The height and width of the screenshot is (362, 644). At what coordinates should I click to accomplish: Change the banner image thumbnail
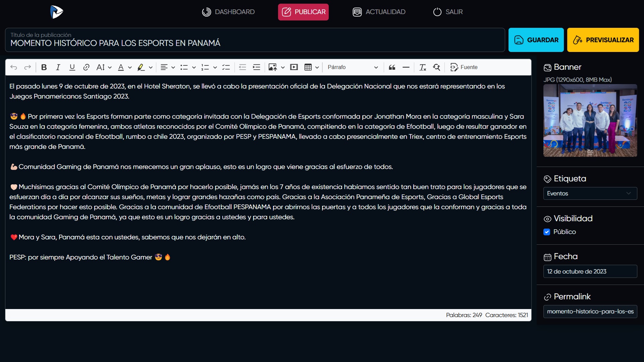tap(590, 120)
